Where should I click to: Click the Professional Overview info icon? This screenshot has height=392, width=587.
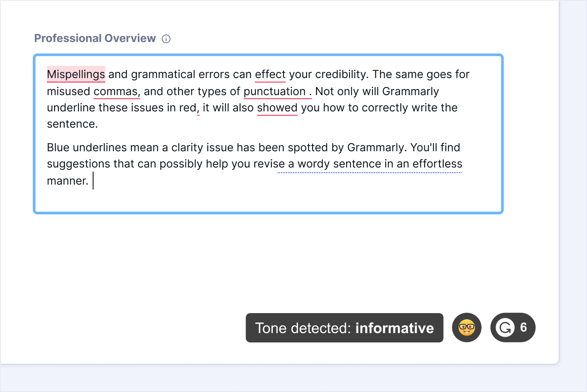pyautogui.click(x=166, y=39)
